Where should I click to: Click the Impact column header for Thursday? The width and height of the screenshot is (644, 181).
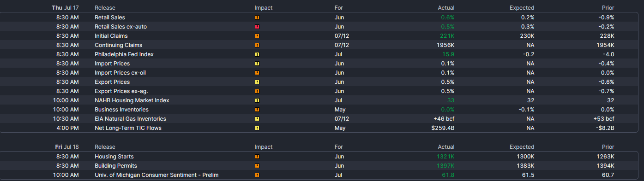264,8
